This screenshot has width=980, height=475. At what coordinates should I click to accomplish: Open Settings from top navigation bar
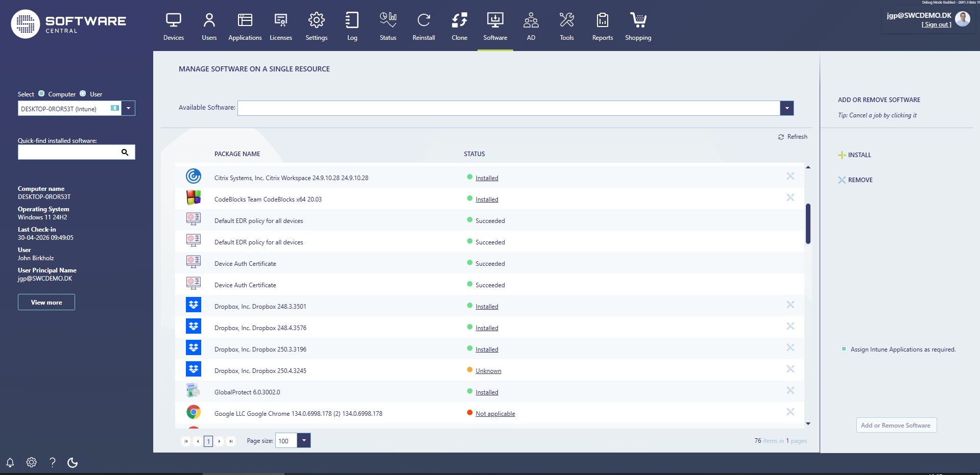(317, 27)
